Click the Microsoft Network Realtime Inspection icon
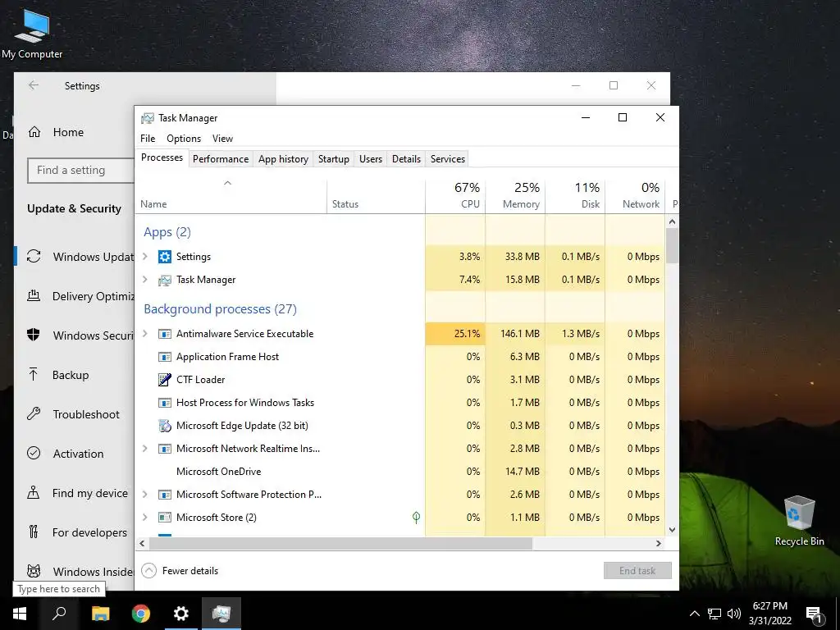840x630 pixels. click(x=164, y=449)
